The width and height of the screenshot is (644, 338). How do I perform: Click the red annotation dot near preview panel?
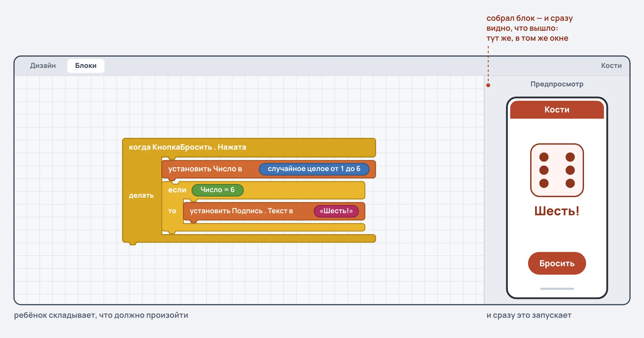(x=488, y=85)
